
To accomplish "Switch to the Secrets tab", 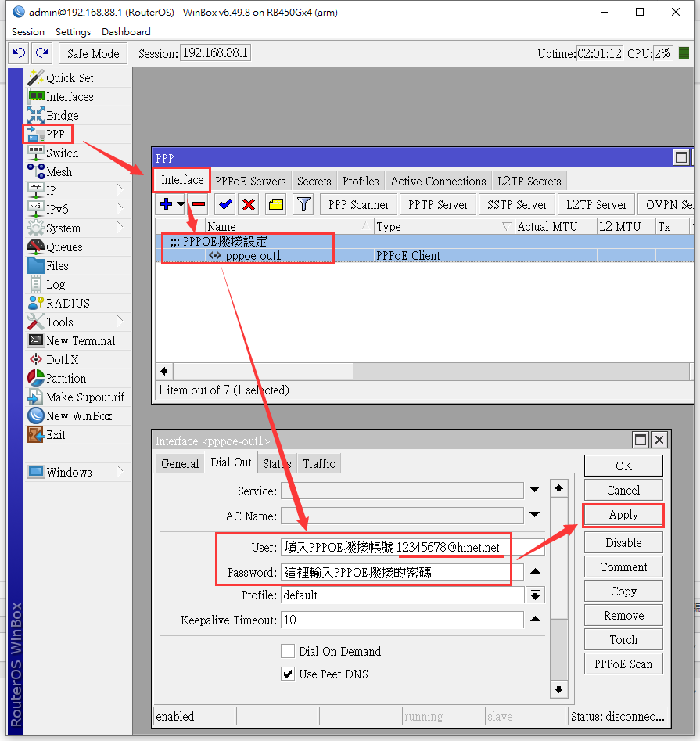I will (314, 181).
